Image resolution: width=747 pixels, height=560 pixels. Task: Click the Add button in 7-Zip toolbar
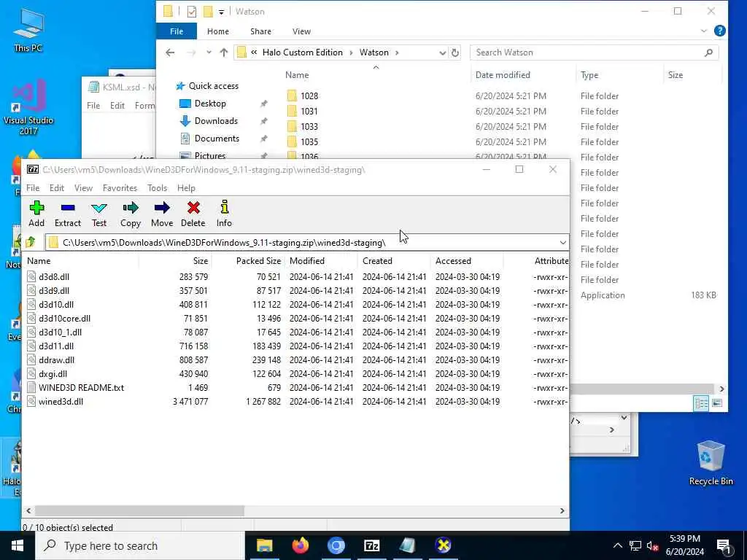[x=36, y=214]
